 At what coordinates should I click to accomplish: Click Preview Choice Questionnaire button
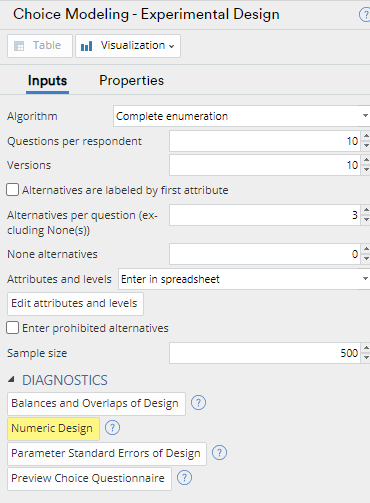coord(89,478)
